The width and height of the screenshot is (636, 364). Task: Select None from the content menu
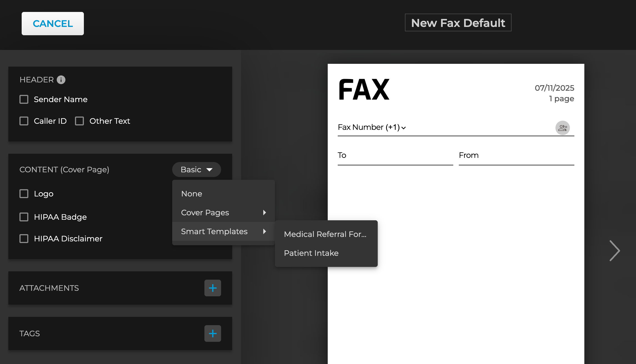point(192,194)
